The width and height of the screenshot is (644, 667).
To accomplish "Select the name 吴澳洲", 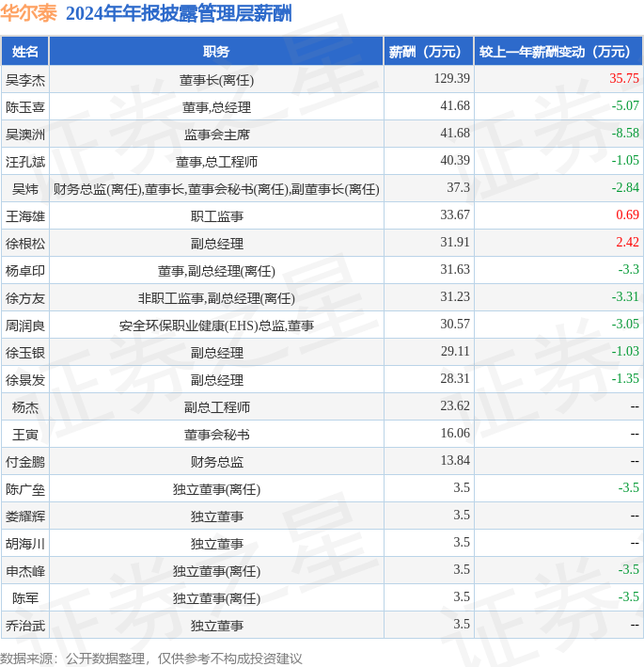I will pos(25,135).
